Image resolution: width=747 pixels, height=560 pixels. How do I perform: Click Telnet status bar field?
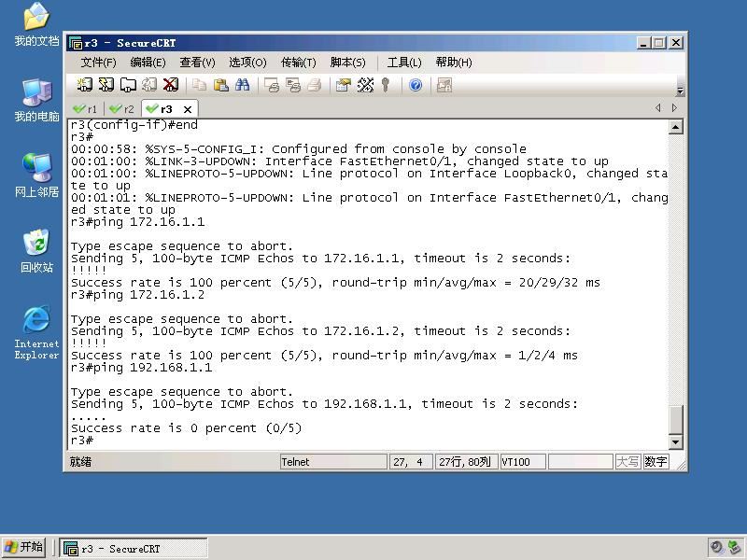[x=333, y=462]
